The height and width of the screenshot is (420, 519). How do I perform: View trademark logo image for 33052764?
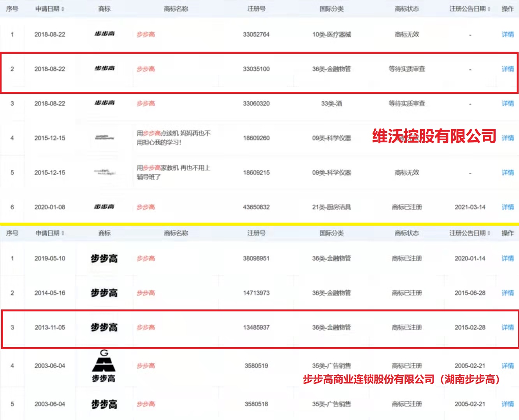(x=104, y=34)
